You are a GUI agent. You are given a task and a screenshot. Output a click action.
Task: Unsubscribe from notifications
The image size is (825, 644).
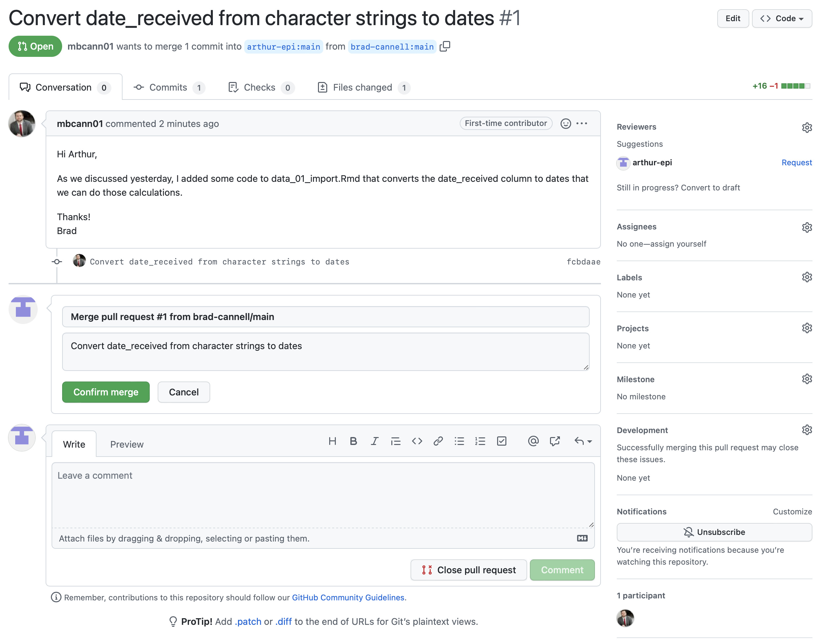pyautogui.click(x=714, y=532)
